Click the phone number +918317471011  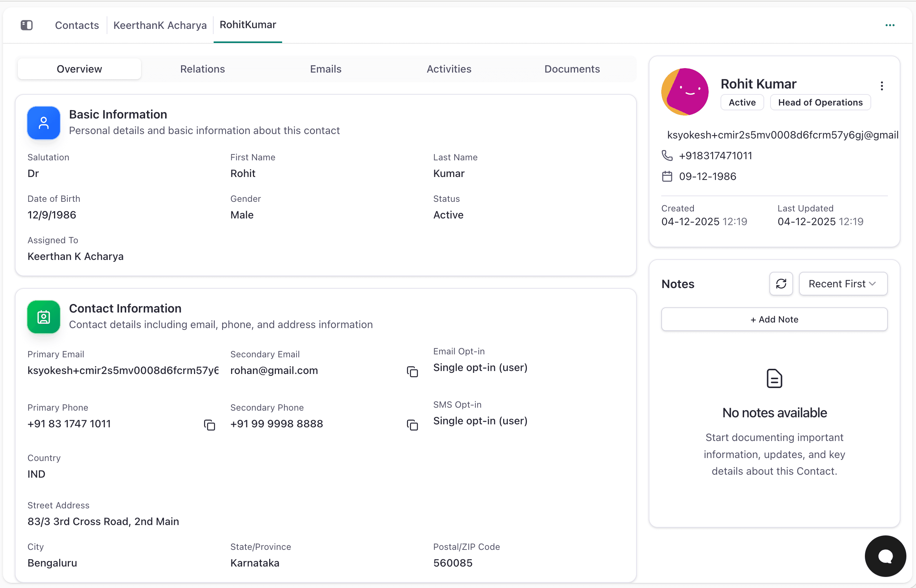point(715,156)
